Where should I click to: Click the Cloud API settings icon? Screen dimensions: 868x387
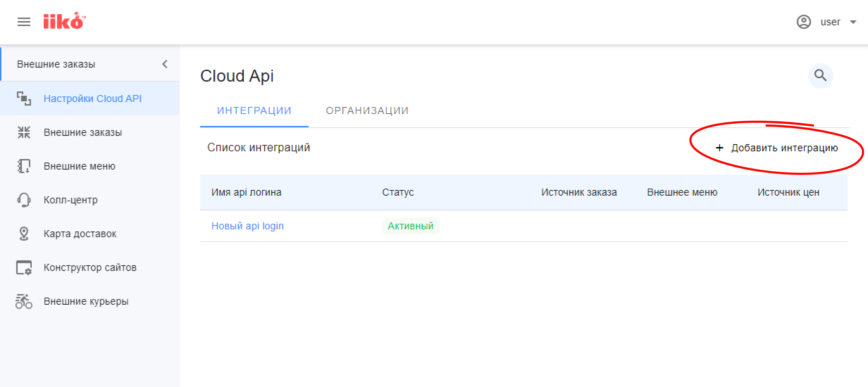click(24, 99)
